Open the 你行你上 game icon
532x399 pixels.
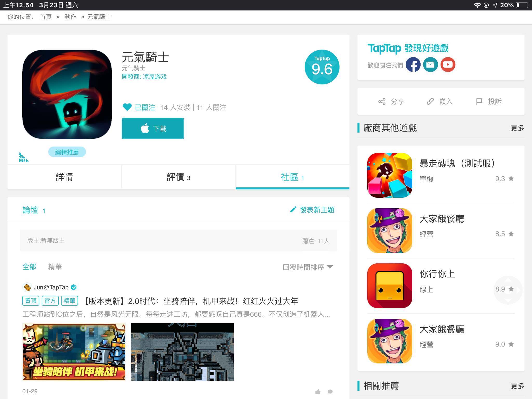(x=390, y=286)
